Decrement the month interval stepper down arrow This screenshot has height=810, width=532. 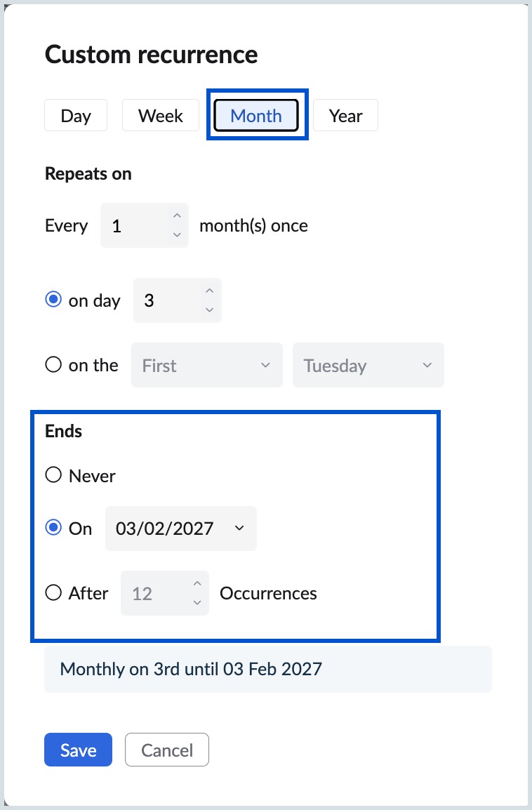[x=177, y=235]
